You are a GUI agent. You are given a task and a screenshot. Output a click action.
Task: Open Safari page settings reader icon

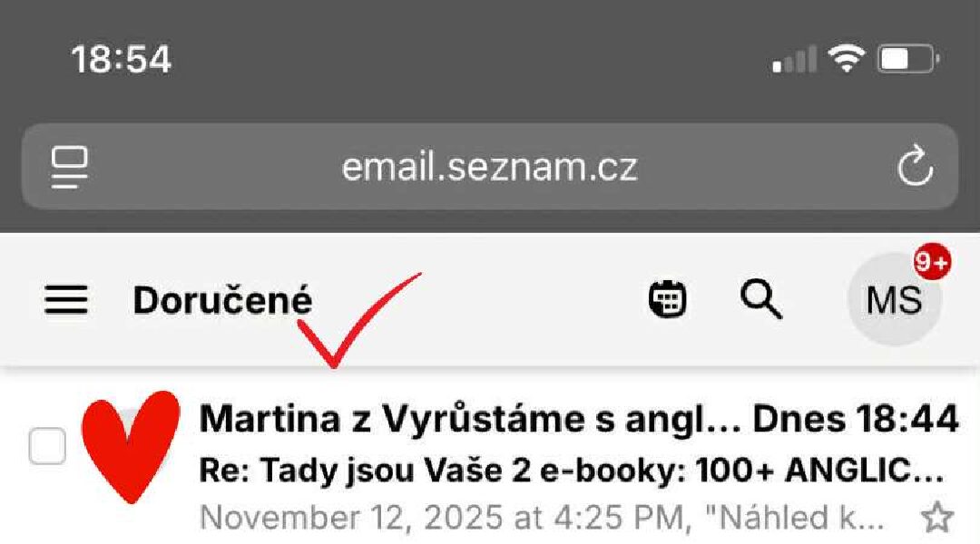pos(69,167)
